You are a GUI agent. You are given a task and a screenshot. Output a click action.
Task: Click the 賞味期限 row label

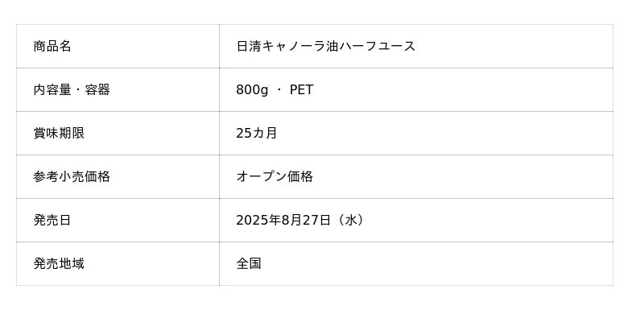[59, 134]
